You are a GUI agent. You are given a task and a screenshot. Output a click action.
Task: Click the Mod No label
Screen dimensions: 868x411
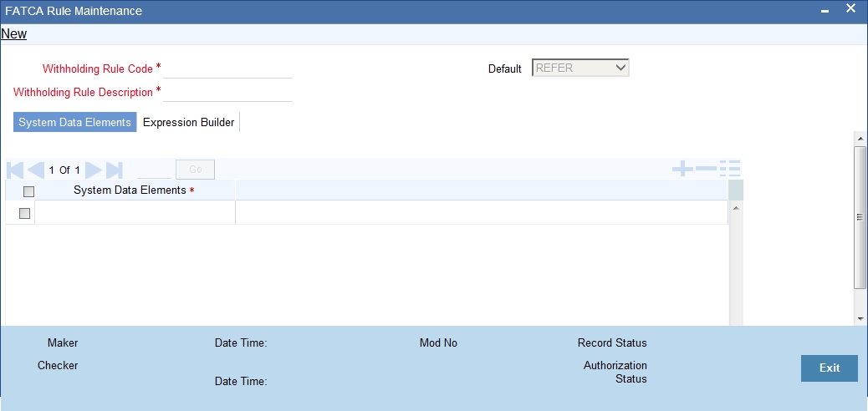(438, 343)
